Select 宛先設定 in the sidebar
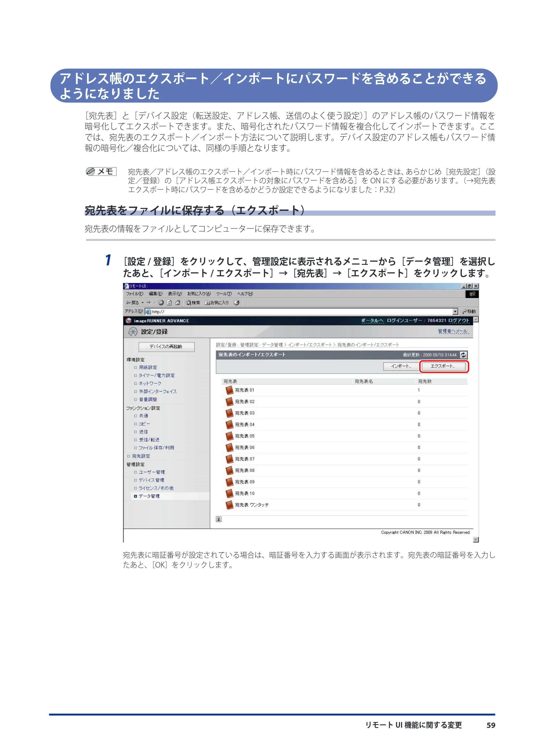 tap(141, 456)
